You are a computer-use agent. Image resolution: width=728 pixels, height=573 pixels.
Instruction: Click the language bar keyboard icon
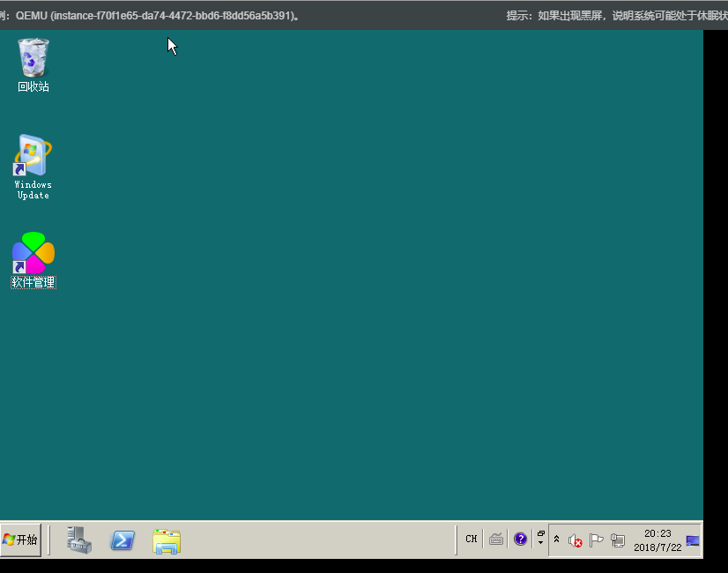[x=496, y=540]
